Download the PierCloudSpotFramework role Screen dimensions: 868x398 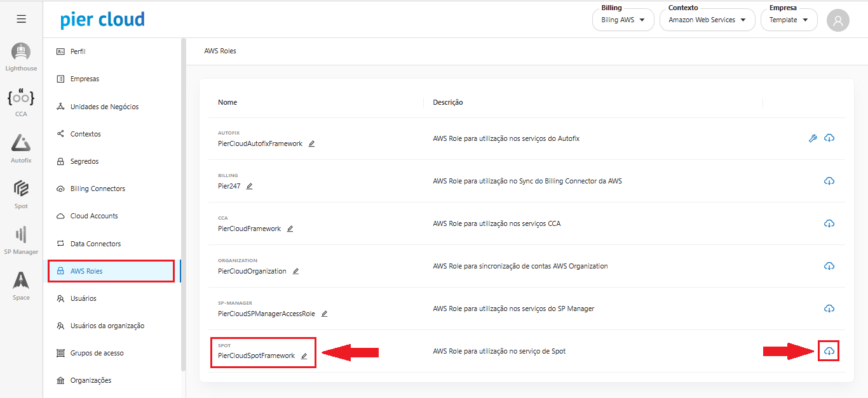pyautogui.click(x=829, y=351)
